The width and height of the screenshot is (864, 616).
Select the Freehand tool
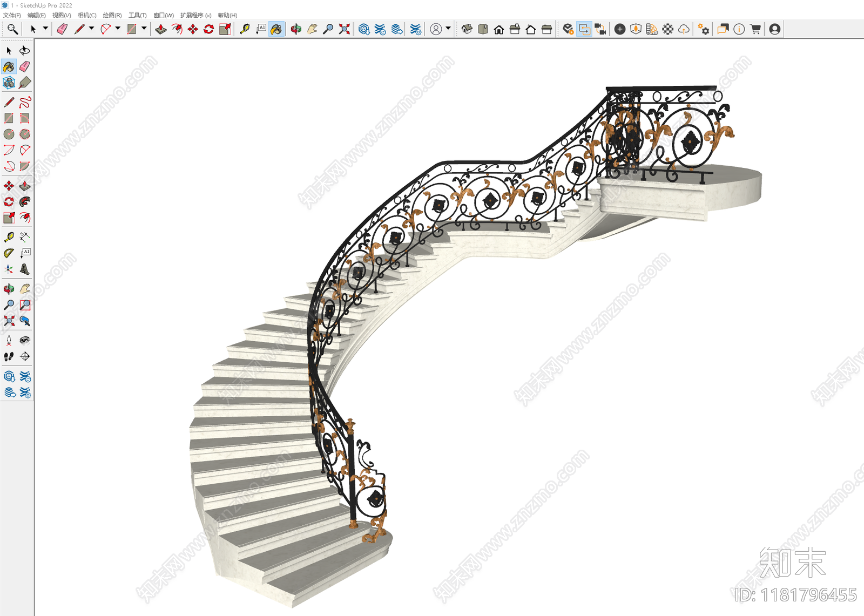click(x=25, y=102)
